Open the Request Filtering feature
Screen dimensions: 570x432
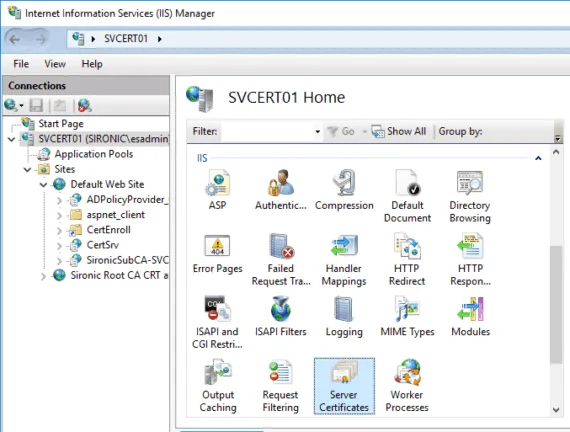click(280, 386)
